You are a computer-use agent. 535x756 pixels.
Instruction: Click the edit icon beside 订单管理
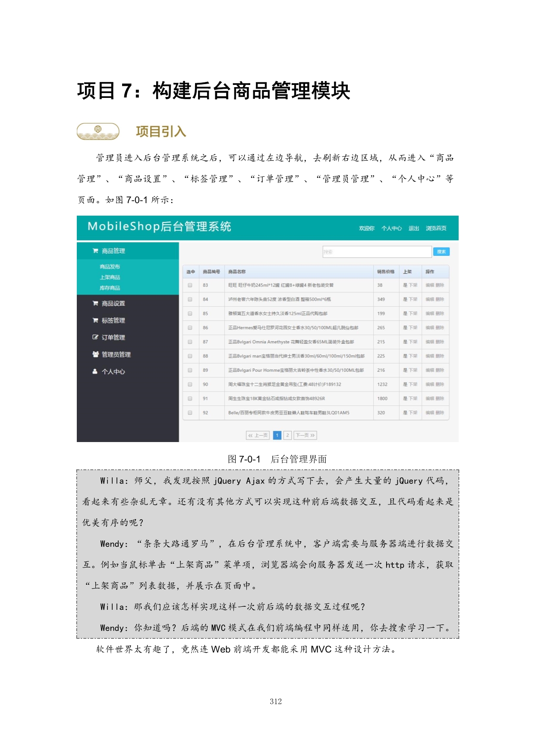[x=95, y=337]
